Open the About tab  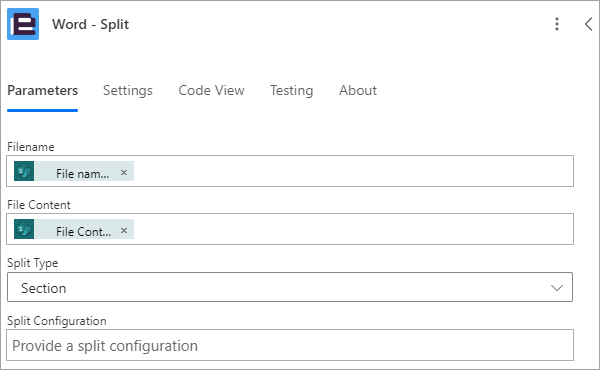[x=358, y=91]
